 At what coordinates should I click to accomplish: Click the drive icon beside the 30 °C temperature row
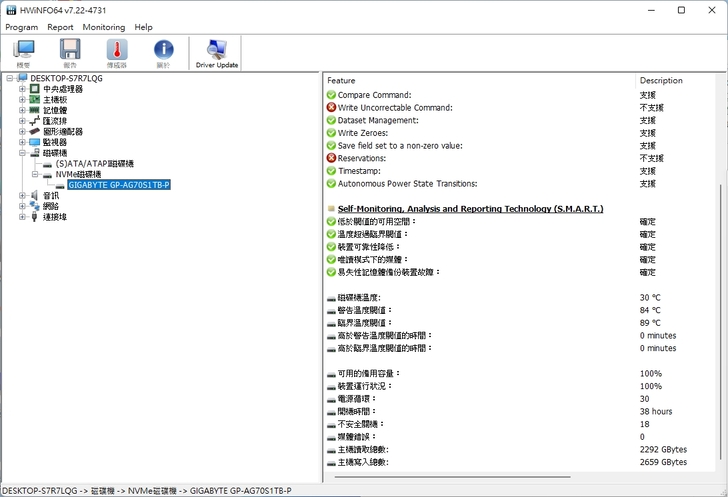[331, 298]
